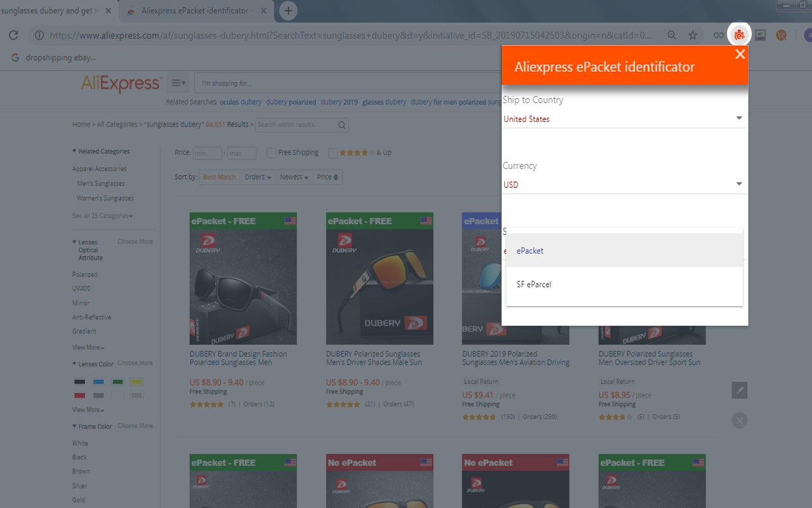Open 'DUBERY 2019 Polarized Sunglasses' product title
812x508 pixels.
click(x=516, y=358)
